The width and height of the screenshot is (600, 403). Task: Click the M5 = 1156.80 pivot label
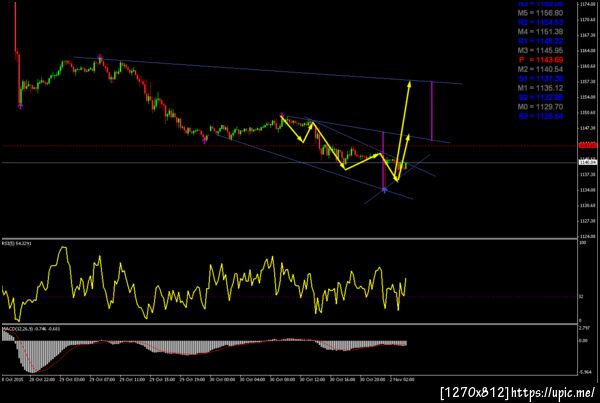[540, 13]
